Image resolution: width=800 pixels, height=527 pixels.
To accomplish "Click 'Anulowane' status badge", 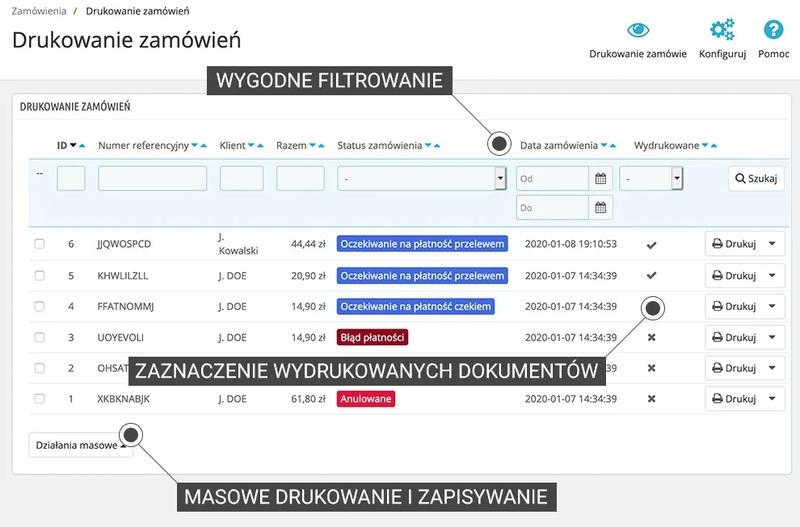I will click(x=366, y=399).
